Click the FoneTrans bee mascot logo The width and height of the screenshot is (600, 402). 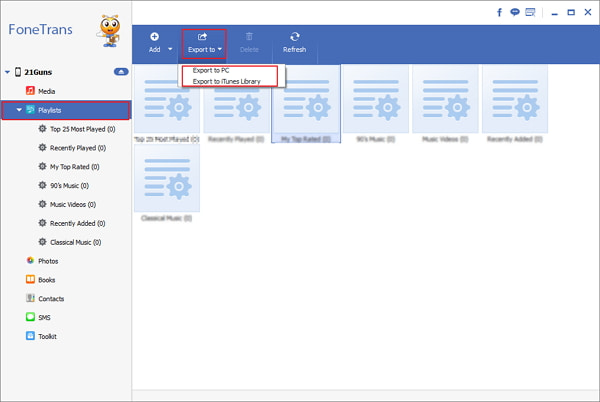109,31
